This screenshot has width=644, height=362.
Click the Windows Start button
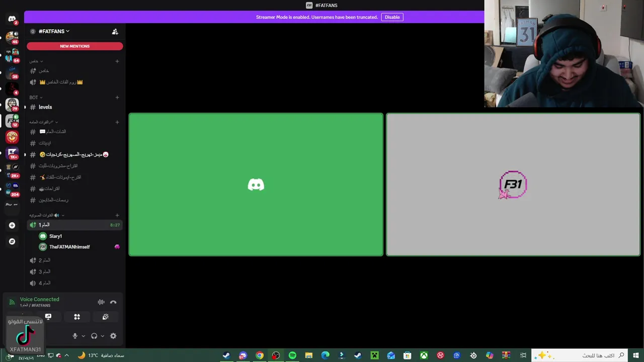tap(636, 355)
